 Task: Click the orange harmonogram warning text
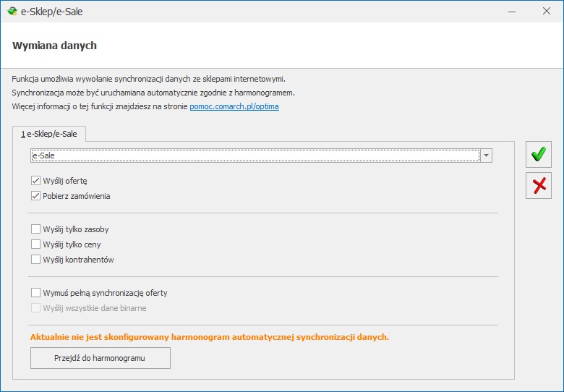210,337
